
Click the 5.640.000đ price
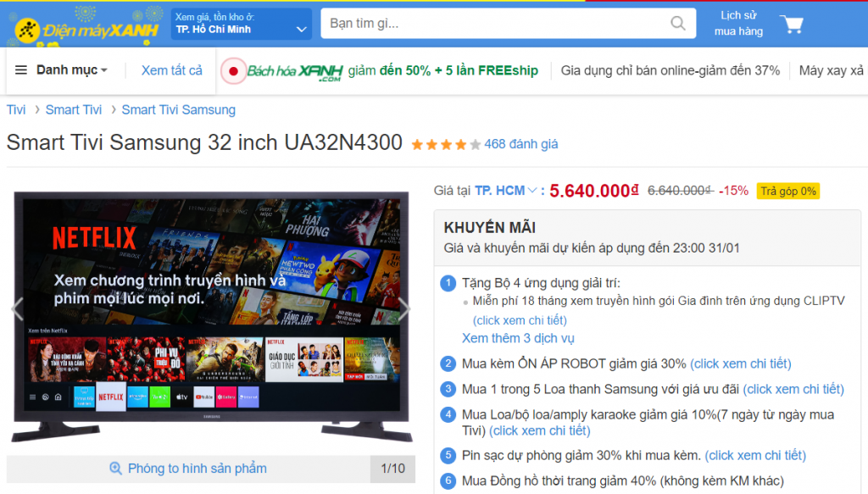[594, 191]
